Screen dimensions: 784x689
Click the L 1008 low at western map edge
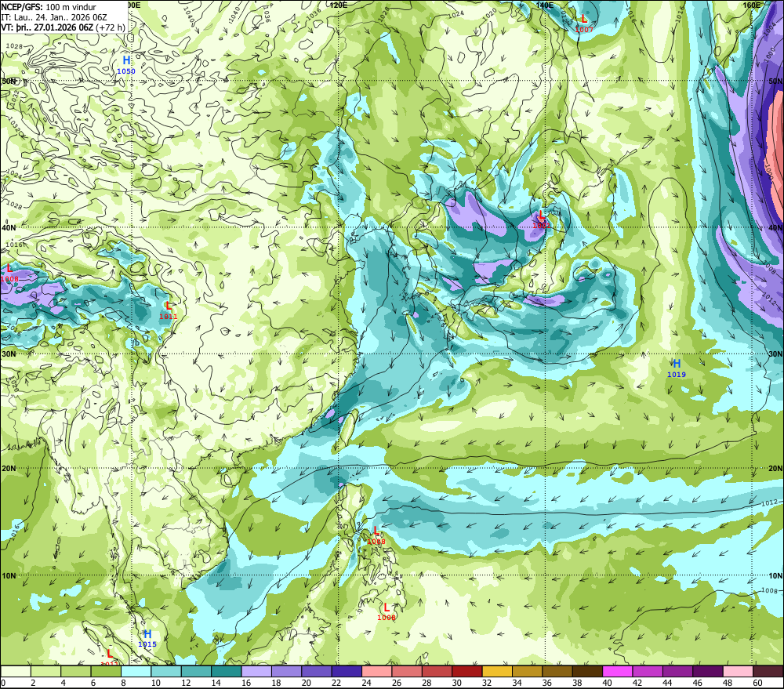point(9,273)
